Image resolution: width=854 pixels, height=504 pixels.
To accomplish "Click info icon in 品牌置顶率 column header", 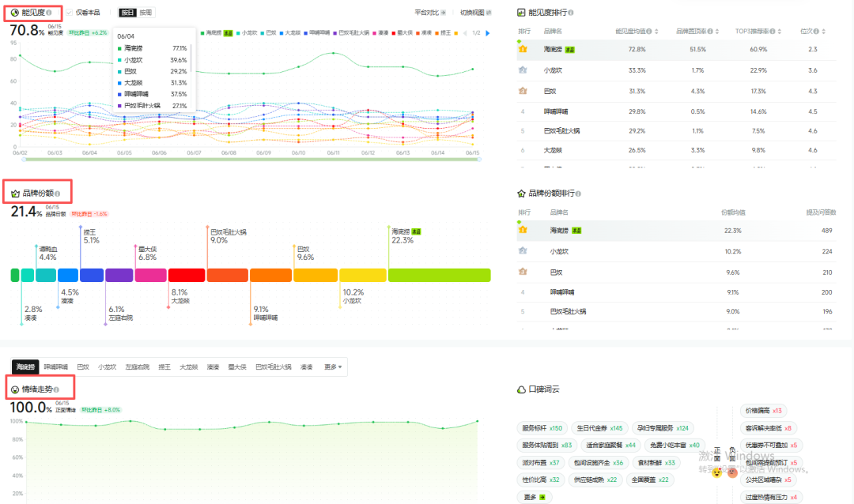I will [x=709, y=32].
